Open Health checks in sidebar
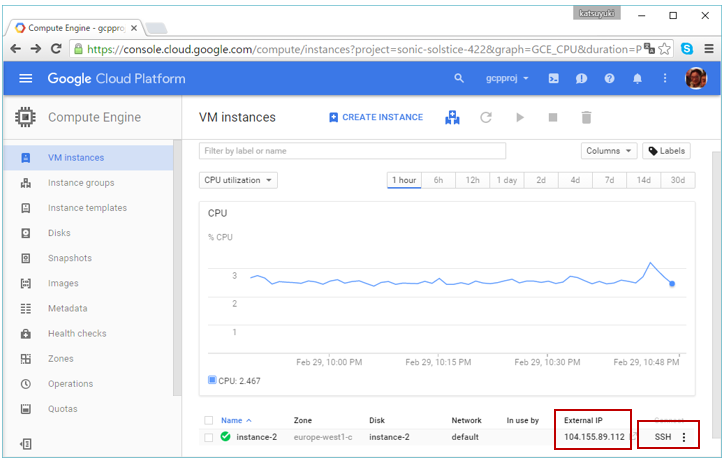The width and height of the screenshot is (723, 459). click(x=88, y=334)
